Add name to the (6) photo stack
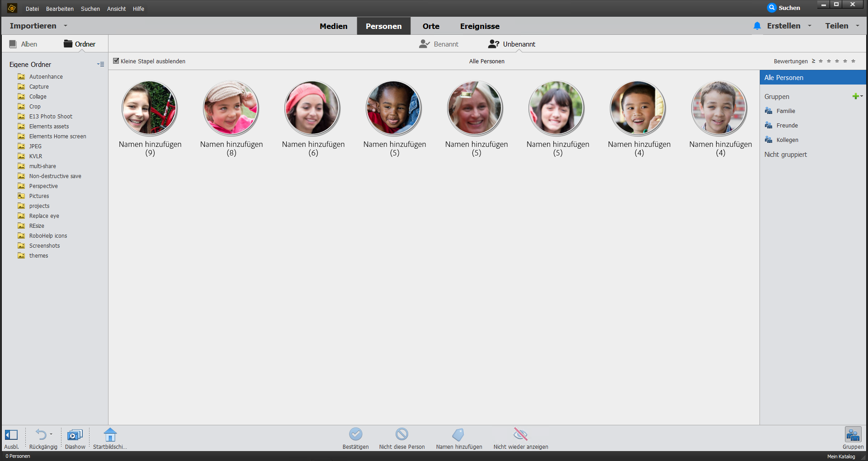The height and width of the screenshot is (461, 868). (x=313, y=144)
